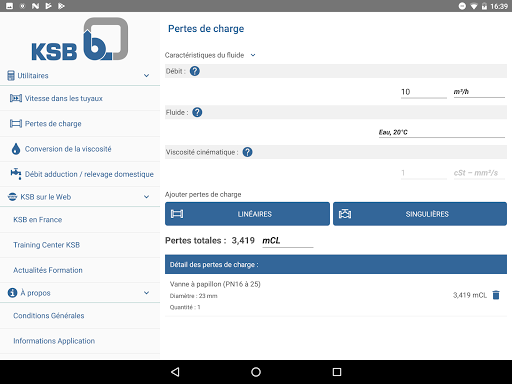This screenshot has width=512, height=384.
Task: Click the Quantité : 1 text
Action: pos(185,307)
